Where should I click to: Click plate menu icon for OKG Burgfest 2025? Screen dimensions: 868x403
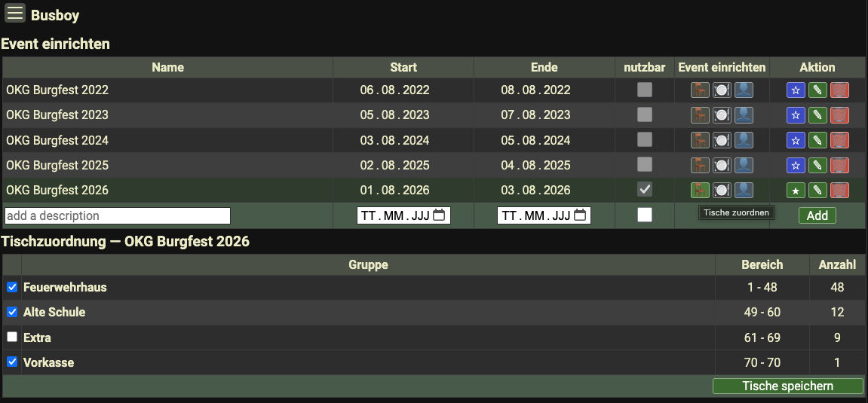[x=722, y=165]
